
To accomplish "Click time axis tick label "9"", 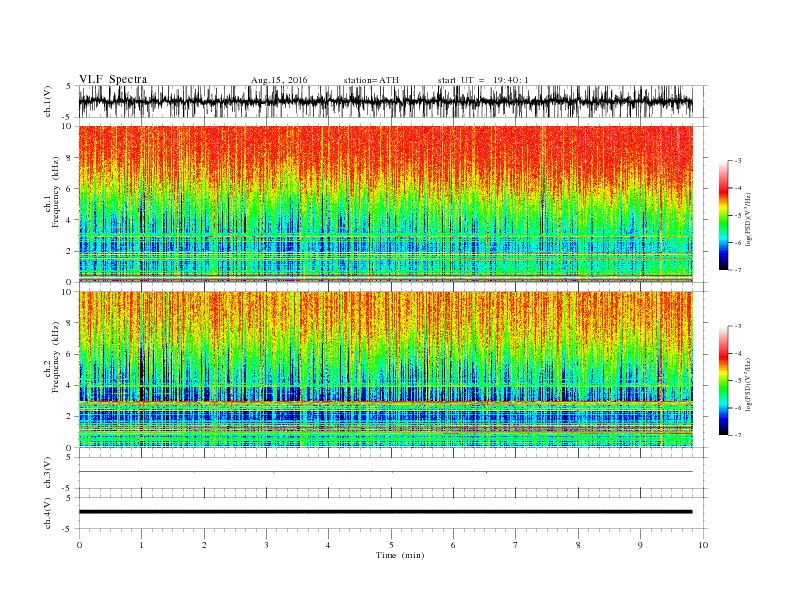I will click(640, 545).
